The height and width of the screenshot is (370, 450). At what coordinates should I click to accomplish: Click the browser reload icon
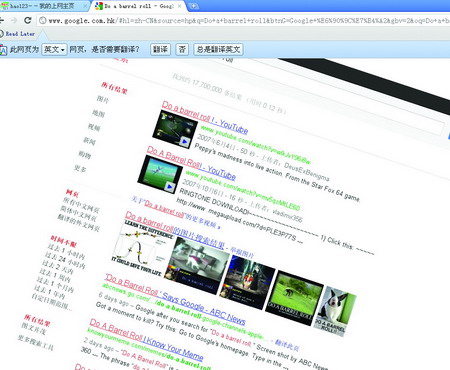tap(28, 20)
